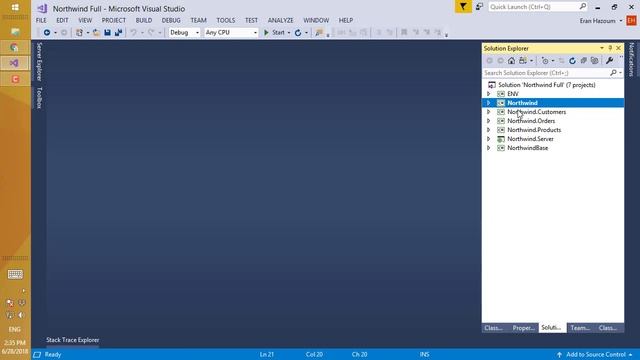The image size is (640, 360).
Task: Click the Collapse All icon in Solution Explorer
Action: pos(584,61)
